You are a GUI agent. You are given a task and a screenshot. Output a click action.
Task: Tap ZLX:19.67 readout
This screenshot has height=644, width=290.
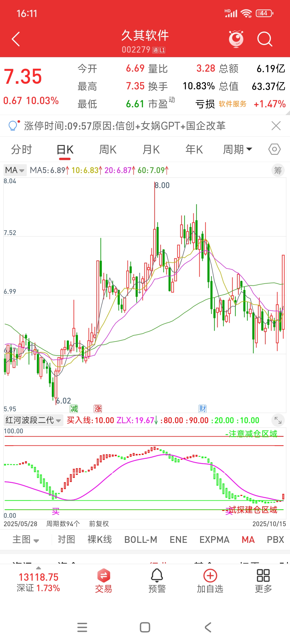137,420
